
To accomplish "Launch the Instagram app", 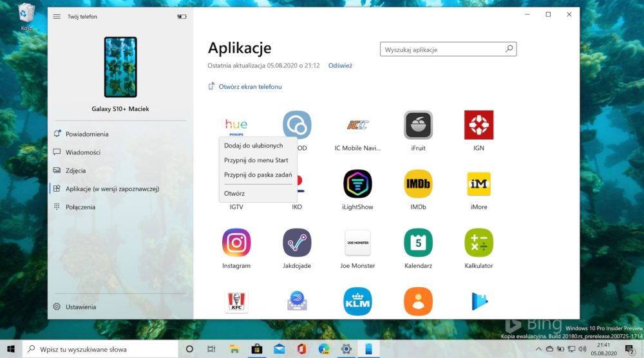I will (x=236, y=243).
